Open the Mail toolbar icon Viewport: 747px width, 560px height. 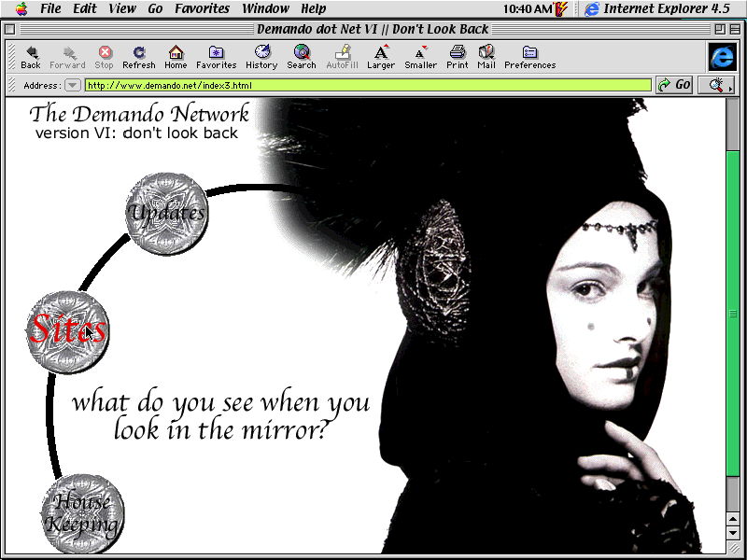[x=486, y=57]
